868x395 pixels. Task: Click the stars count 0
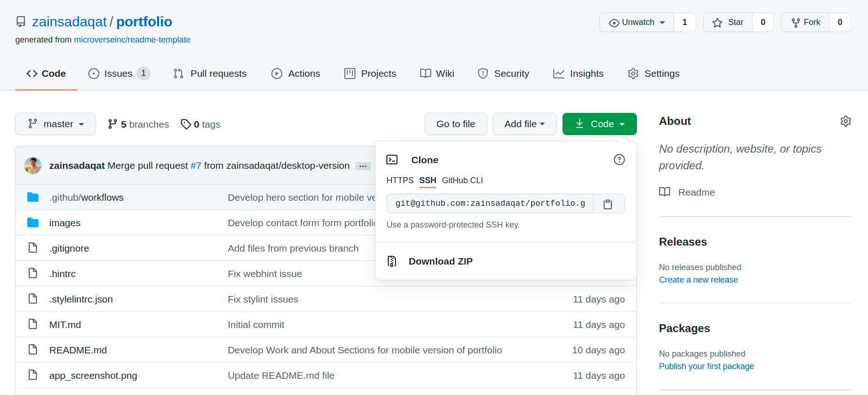tap(763, 22)
